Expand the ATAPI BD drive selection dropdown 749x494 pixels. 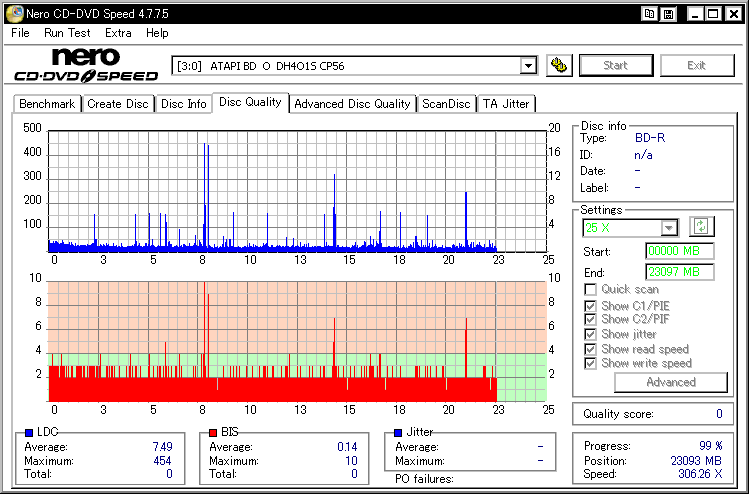[528, 65]
